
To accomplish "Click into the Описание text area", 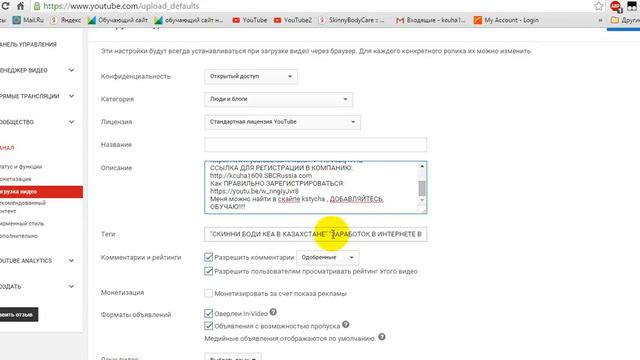I will pyautogui.click(x=316, y=187).
